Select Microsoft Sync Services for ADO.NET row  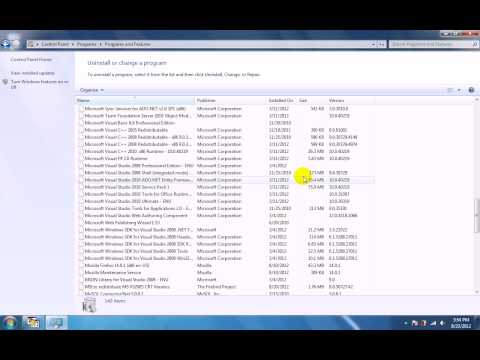pyautogui.click(x=226, y=109)
